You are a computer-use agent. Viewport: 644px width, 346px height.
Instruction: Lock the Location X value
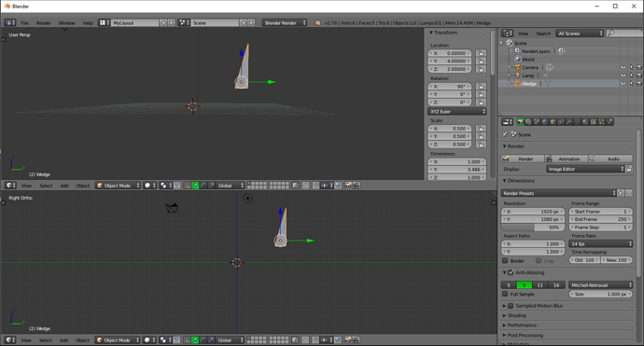(x=481, y=53)
